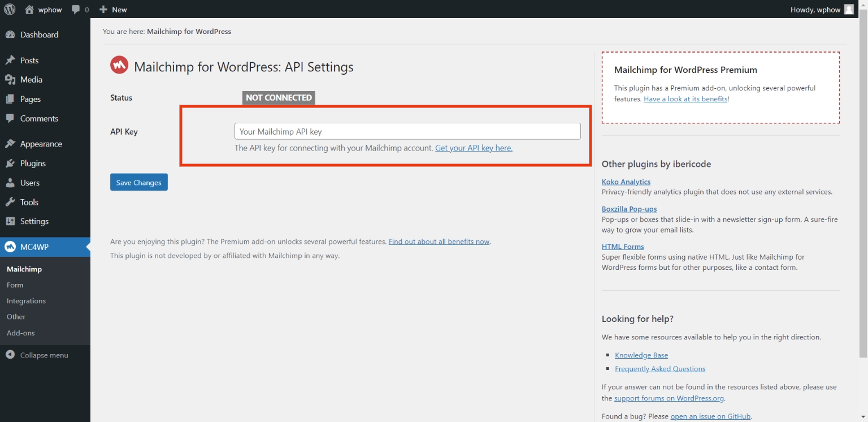Visit support forums on WordPress.org link
Viewport: 868px width, 422px height.
click(x=669, y=398)
